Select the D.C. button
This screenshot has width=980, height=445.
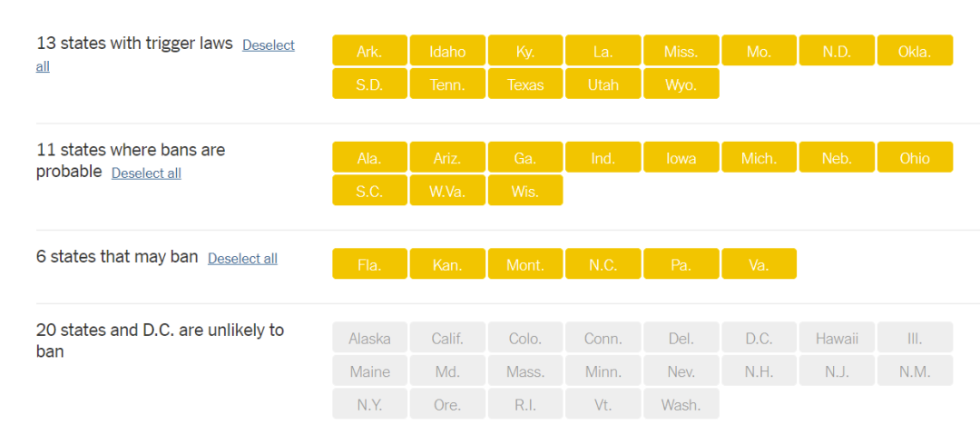759,337
